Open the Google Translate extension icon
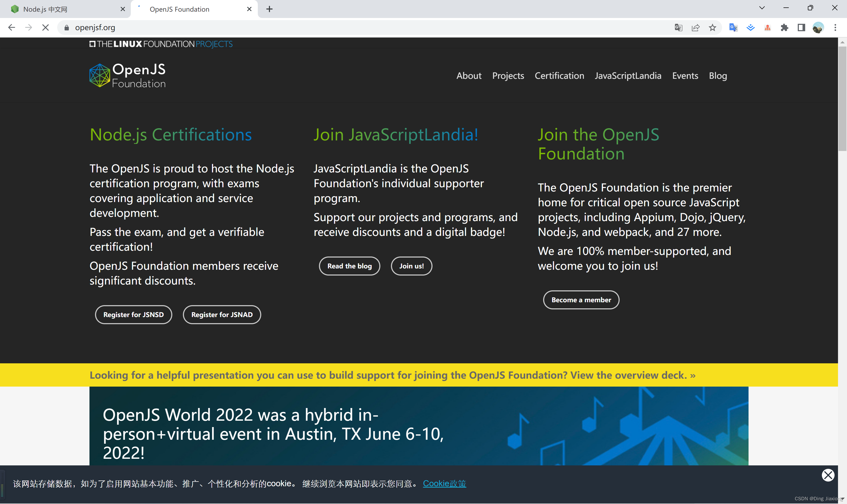 pyautogui.click(x=733, y=28)
